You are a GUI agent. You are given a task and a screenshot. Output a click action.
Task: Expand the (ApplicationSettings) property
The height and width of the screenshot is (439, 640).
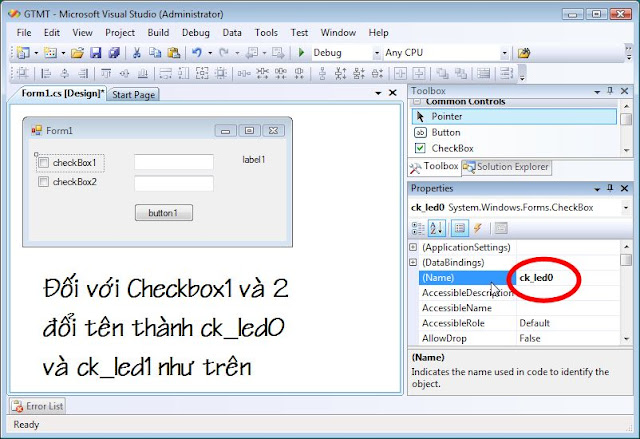(413, 247)
